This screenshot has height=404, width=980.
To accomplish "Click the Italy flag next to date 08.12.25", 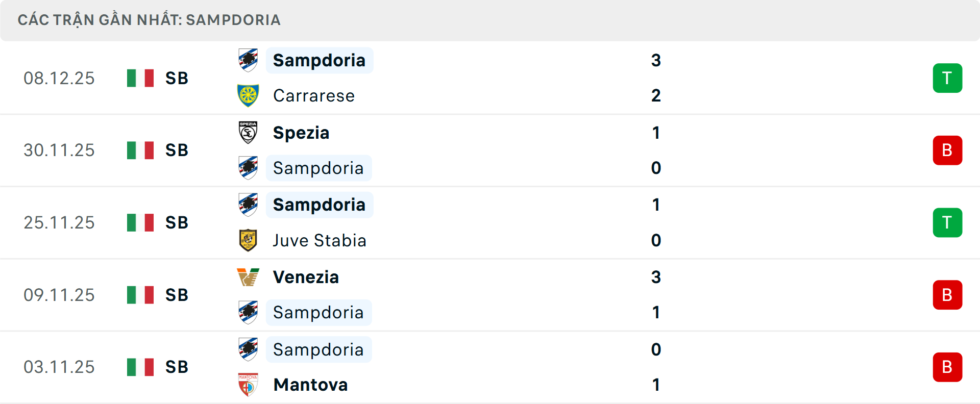I will coord(140,78).
